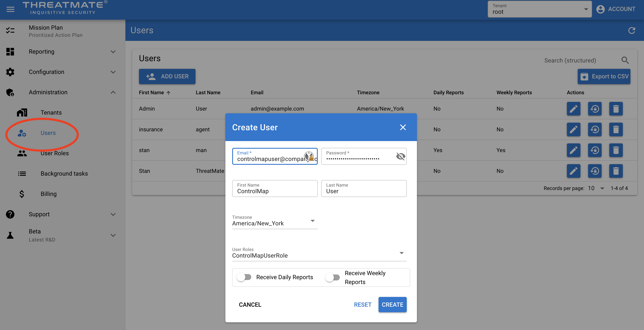Delete the stan man user

[x=616, y=150]
